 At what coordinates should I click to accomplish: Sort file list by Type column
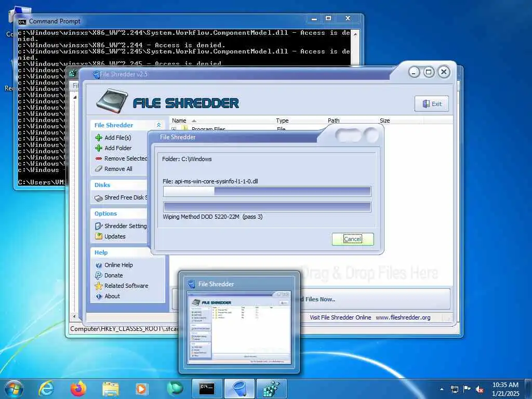coord(282,121)
